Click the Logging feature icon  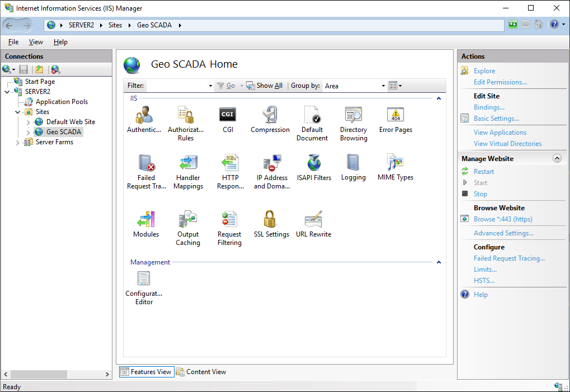[353, 163]
